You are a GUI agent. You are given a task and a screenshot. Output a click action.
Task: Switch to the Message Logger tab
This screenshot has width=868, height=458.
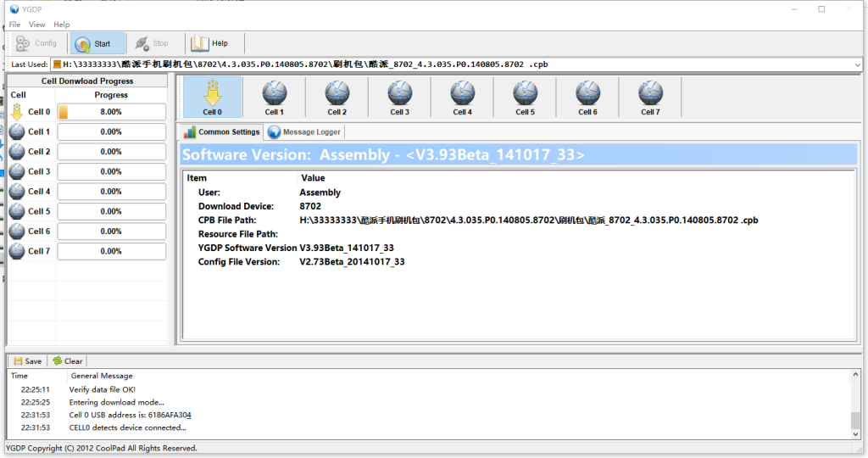tap(304, 132)
